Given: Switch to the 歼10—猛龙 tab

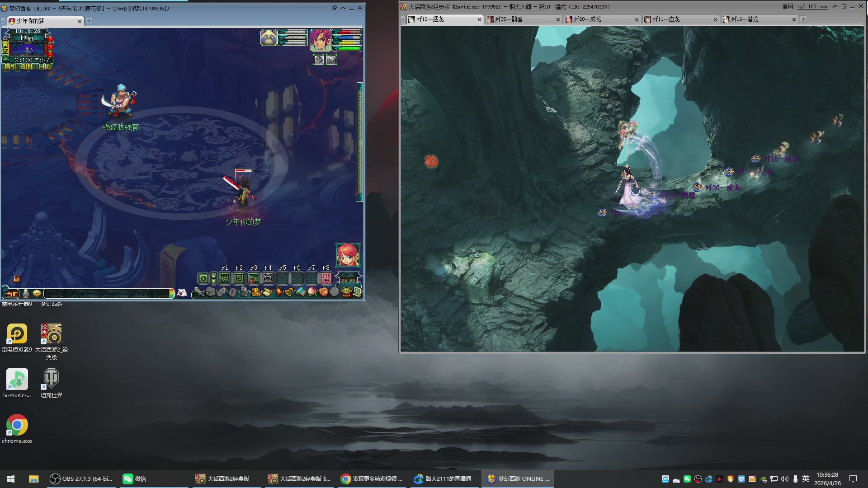Looking at the screenshot, I should tap(445, 19).
